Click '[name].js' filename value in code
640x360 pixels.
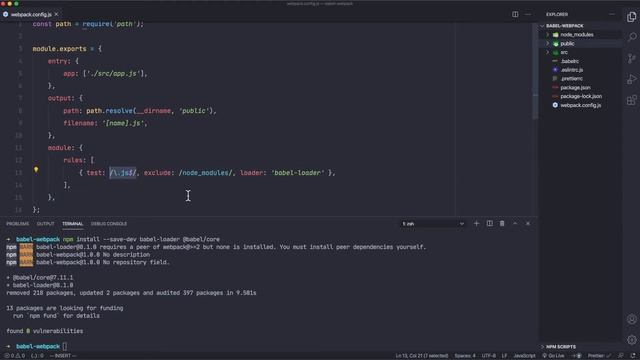click(123, 123)
